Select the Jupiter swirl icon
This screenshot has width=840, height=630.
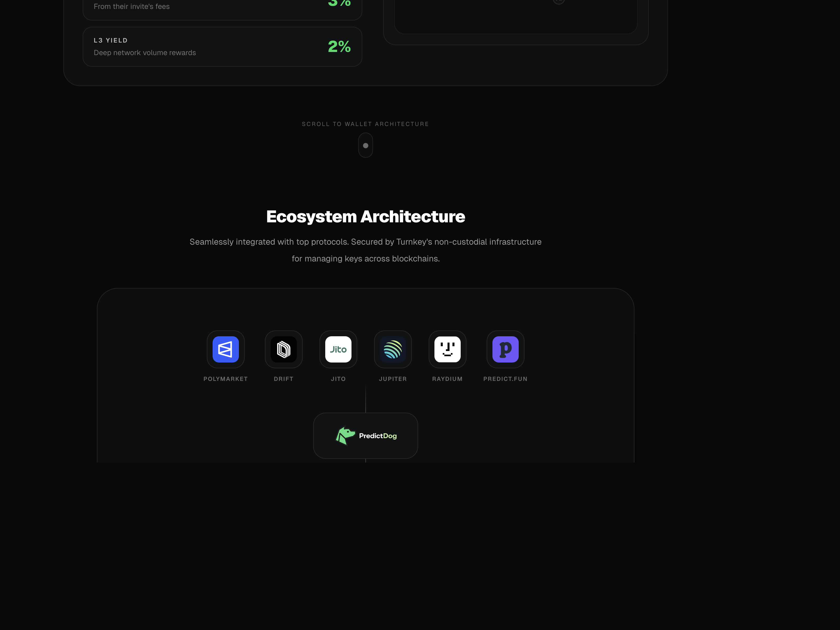[x=393, y=349]
